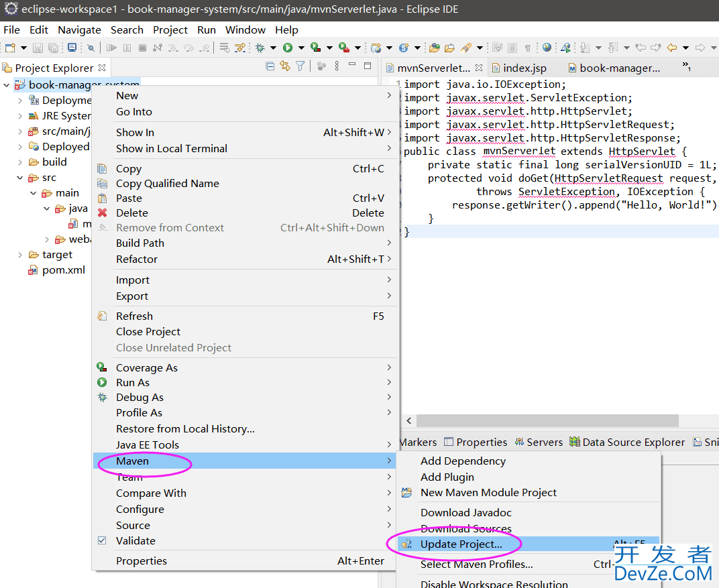Screen dimensions: 719x588
Task: Expand the build folder node
Action: (x=19, y=162)
